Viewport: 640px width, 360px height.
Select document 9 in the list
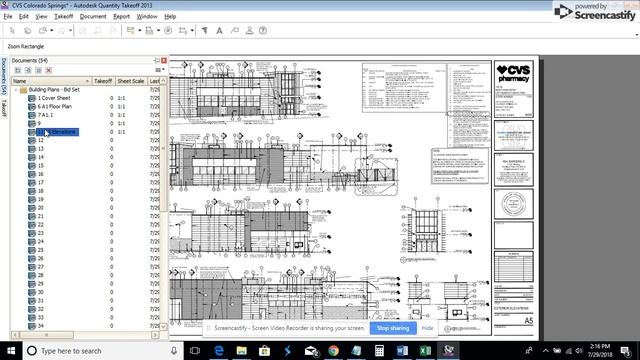click(39, 123)
